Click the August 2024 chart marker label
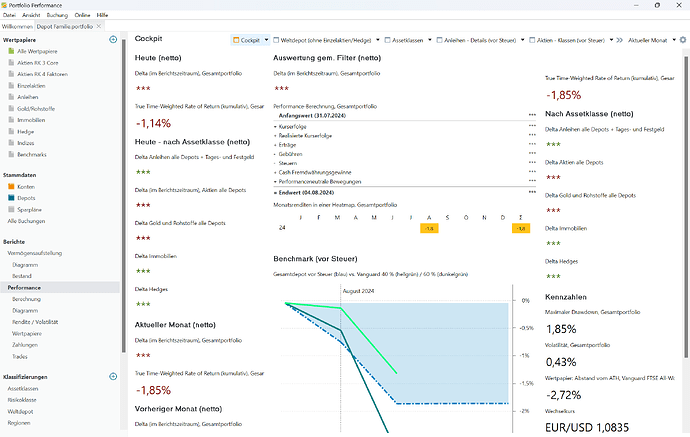This screenshot has width=690, height=437. tap(358, 291)
